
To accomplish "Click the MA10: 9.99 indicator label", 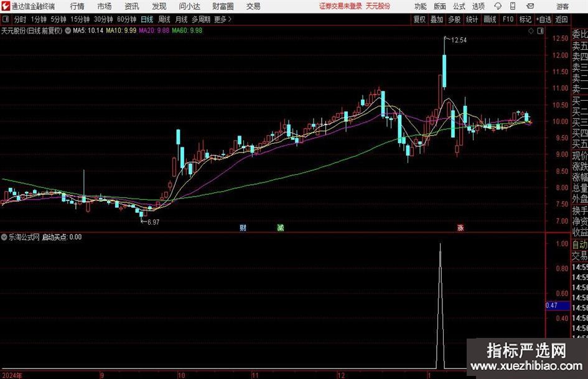I will point(121,30).
